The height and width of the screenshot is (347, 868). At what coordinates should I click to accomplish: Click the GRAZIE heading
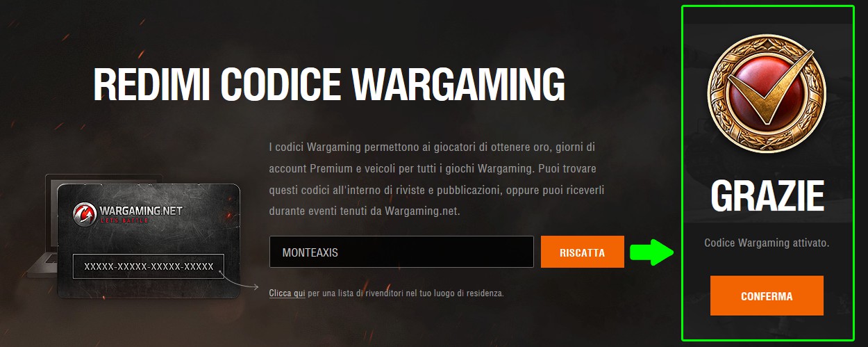(x=767, y=196)
